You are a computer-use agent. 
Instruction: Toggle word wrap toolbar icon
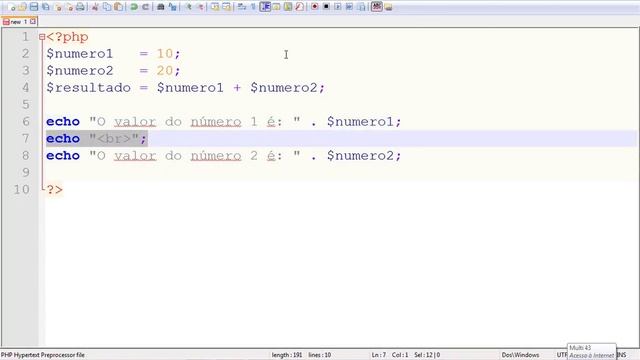pos(241,7)
